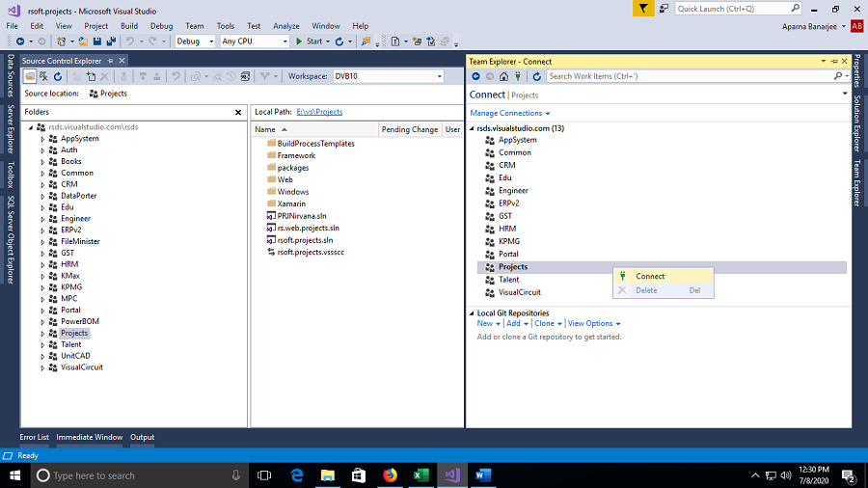The image size is (868, 488).
Task: Click the Navigate Backward toolbar icon
Action: pos(20,41)
